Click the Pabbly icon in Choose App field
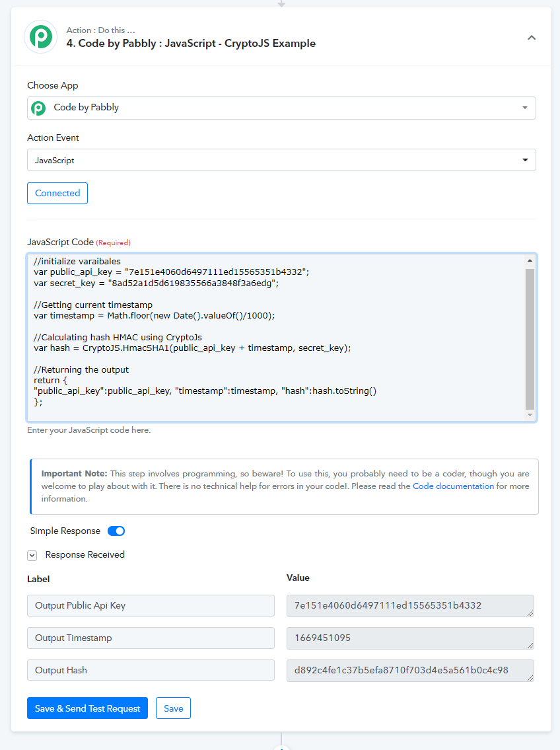 point(38,108)
